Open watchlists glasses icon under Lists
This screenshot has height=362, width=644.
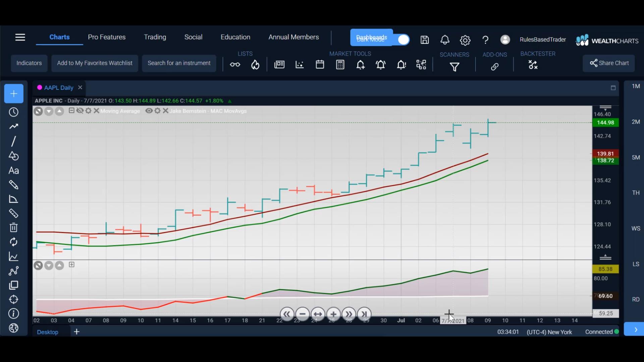coord(235,64)
